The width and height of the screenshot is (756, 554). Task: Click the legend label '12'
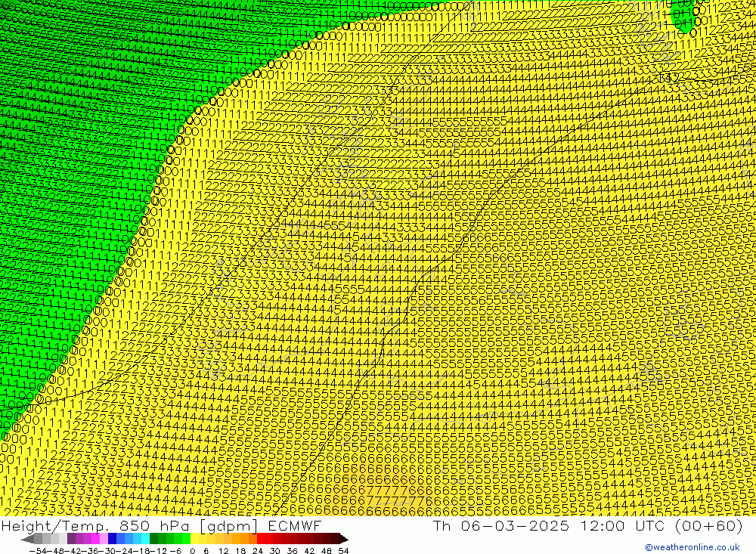tap(223, 551)
